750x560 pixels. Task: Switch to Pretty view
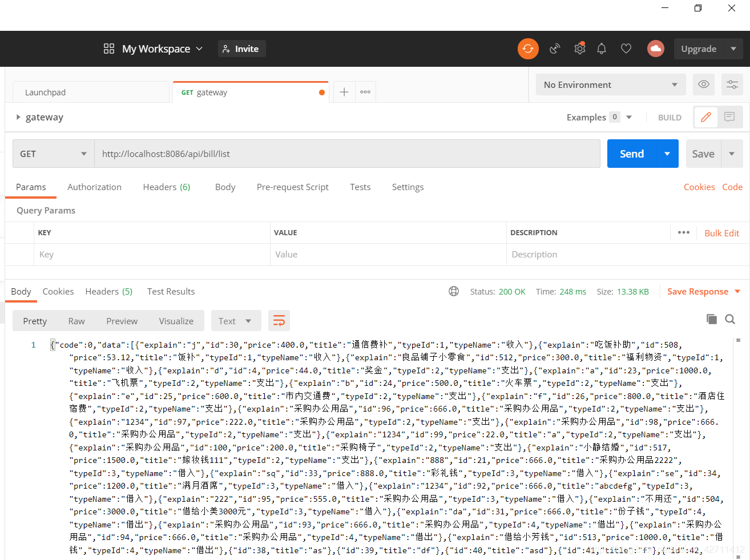click(35, 321)
